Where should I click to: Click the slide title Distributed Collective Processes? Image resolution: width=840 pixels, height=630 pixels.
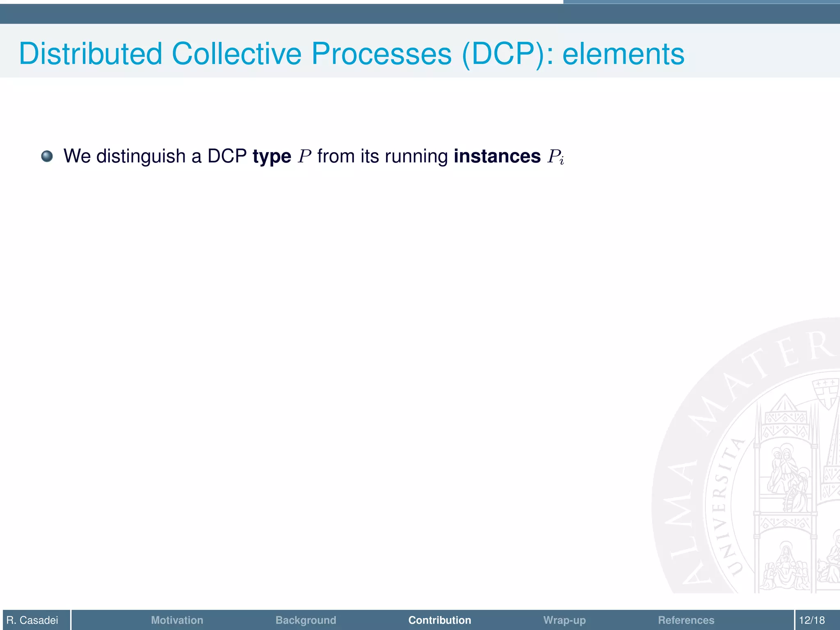tap(352, 54)
